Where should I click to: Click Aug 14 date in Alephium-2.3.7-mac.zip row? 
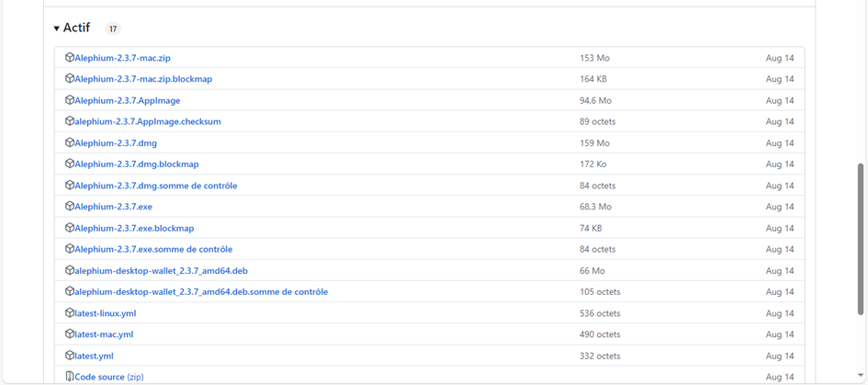780,58
